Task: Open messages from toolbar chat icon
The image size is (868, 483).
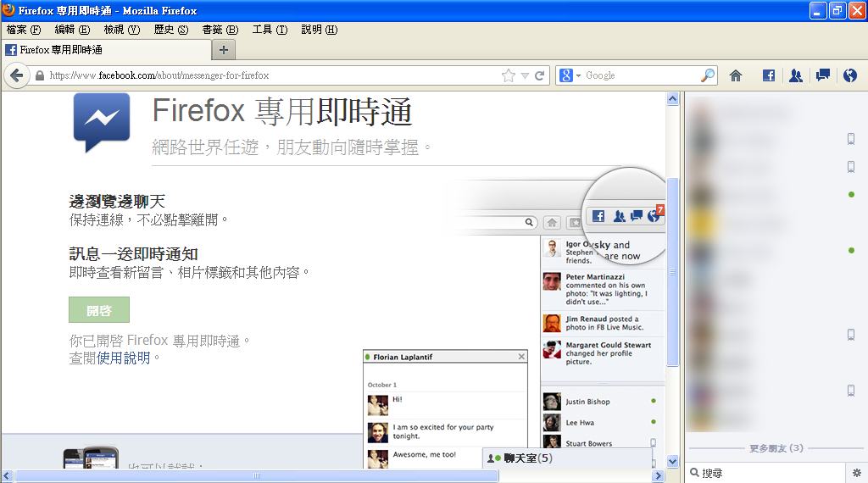Action: [x=823, y=75]
